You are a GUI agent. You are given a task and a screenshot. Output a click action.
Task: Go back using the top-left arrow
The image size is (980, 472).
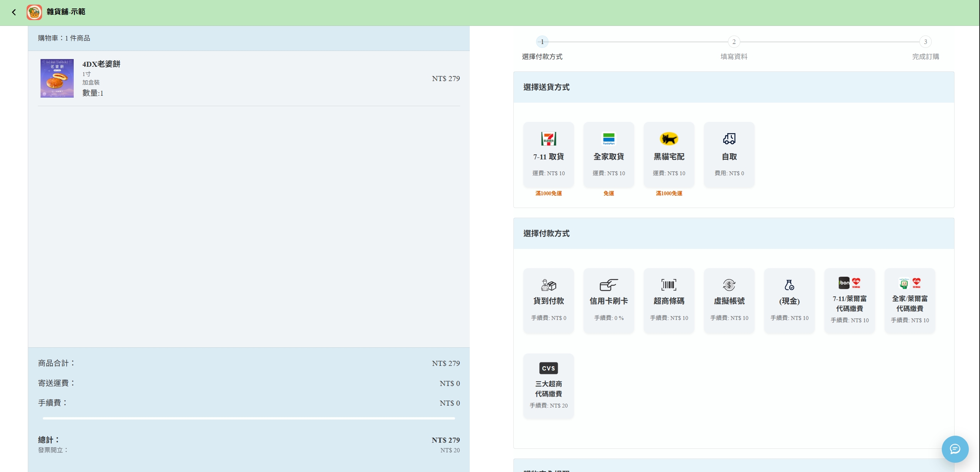click(x=14, y=12)
